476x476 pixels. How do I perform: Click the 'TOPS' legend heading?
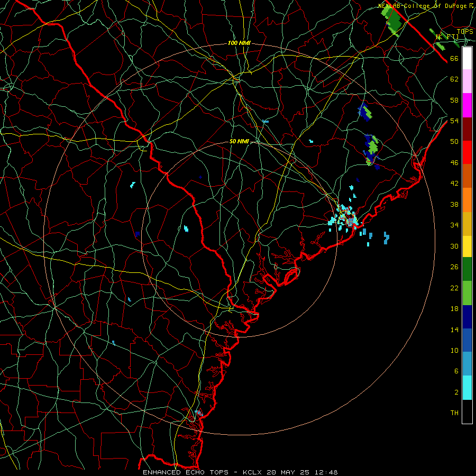[x=465, y=31]
